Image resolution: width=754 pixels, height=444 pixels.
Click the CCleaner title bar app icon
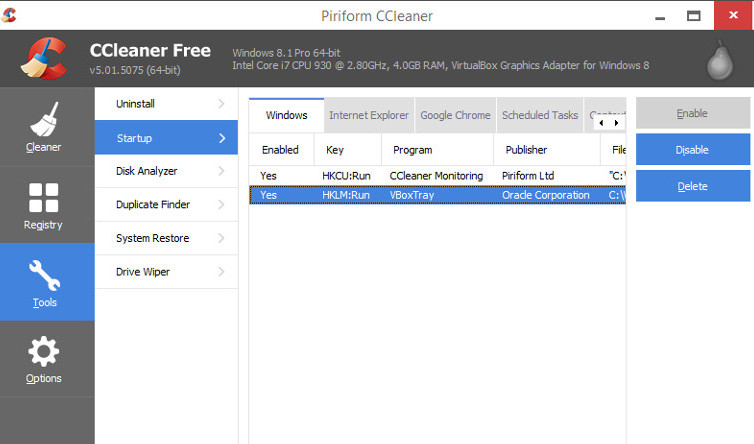coord(9,15)
